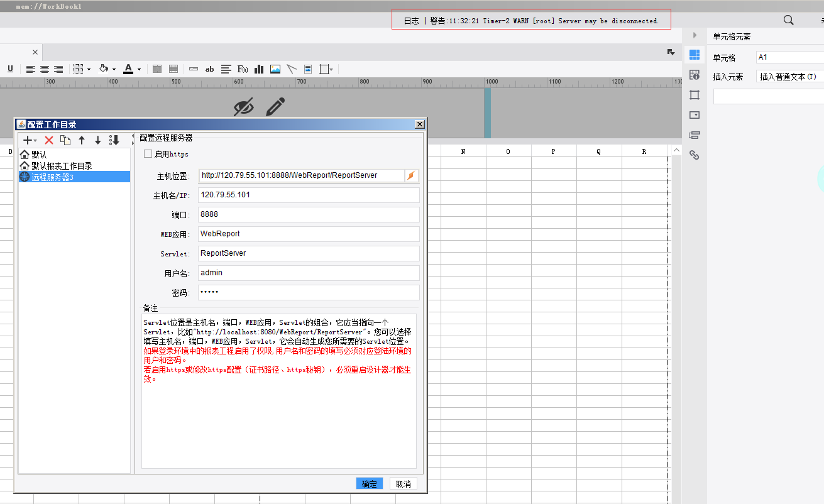The height and width of the screenshot is (504, 824).
Task: Click the sheet scrollbar up arrow
Action: click(676, 151)
